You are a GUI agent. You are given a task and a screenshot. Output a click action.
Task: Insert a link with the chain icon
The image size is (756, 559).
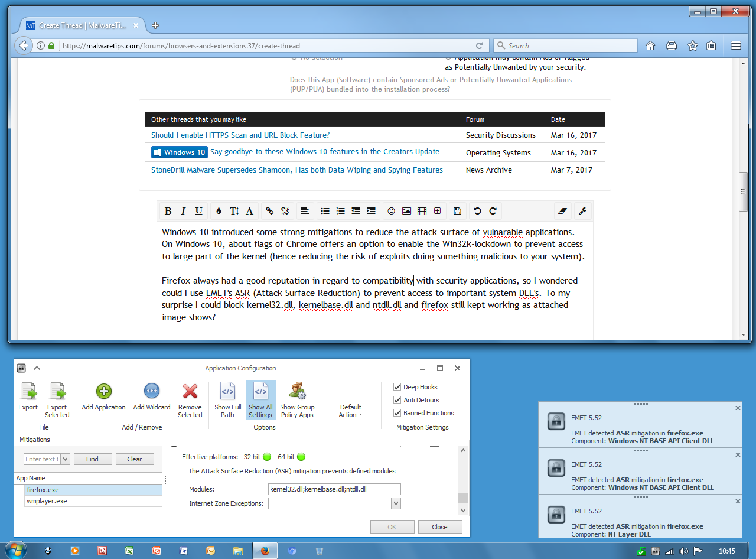click(270, 211)
